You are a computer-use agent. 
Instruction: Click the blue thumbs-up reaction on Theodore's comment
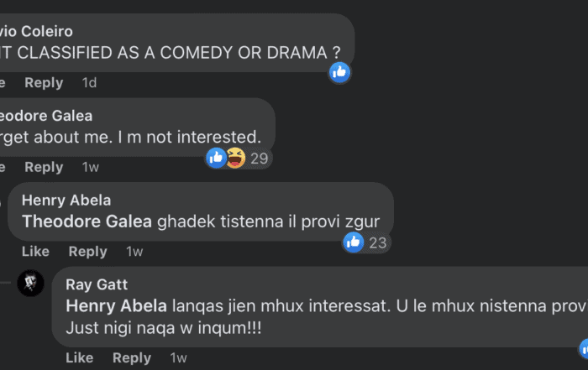[217, 158]
